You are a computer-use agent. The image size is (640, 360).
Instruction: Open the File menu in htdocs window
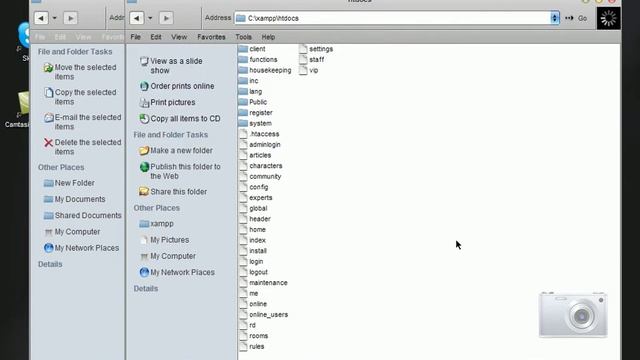(x=136, y=37)
